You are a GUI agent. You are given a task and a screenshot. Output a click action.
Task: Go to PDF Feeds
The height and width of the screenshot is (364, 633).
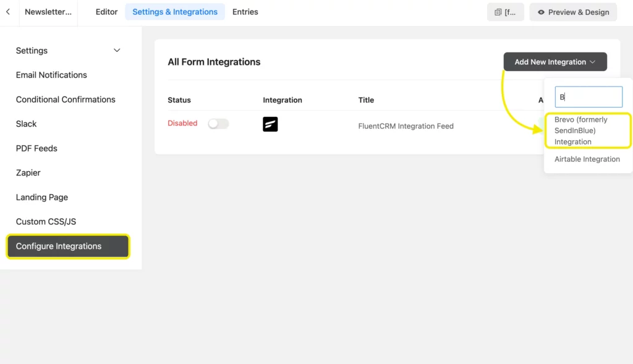36,148
